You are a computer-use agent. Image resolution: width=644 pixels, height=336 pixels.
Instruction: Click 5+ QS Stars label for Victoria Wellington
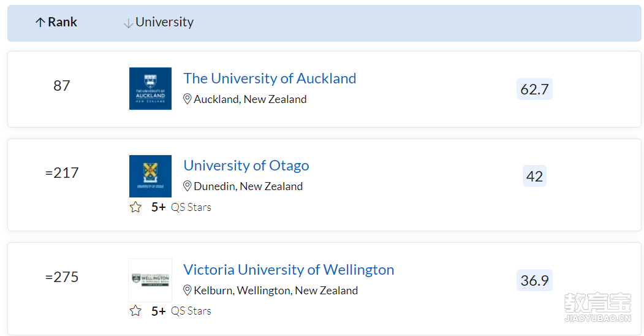[181, 311]
